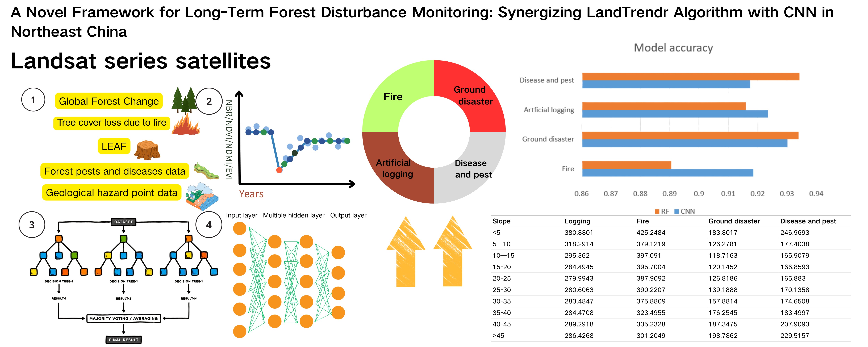This screenshot has width=868, height=347.
Task: Click the tree stump icon
Action: tap(147, 150)
